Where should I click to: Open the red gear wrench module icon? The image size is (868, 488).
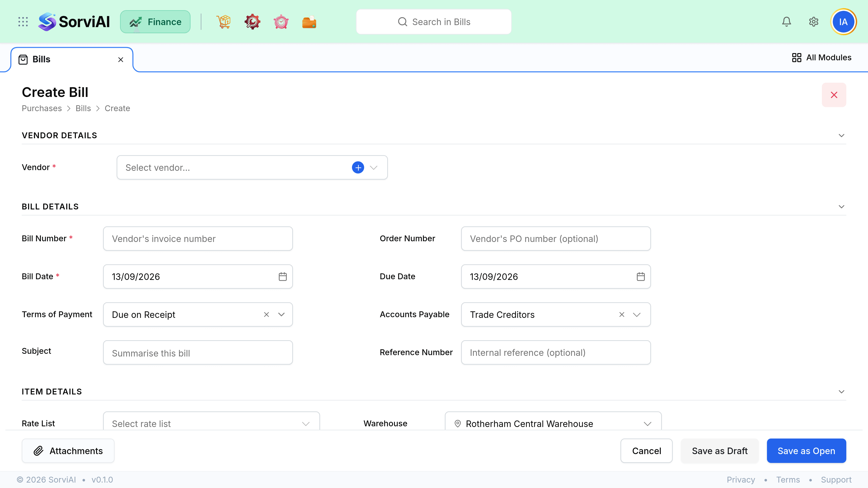(252, 22)
